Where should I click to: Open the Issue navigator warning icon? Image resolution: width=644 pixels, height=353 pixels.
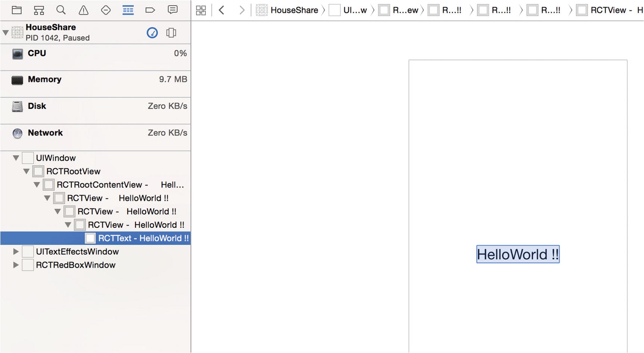point(84,10)
